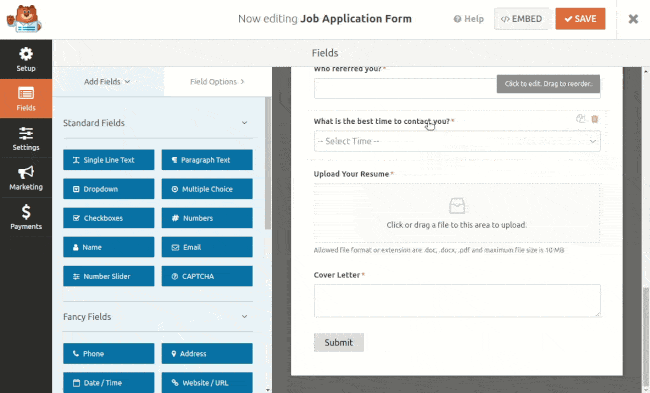Click the resume upload drop area
Screen dimensions: 650x393
coord(457,213)
